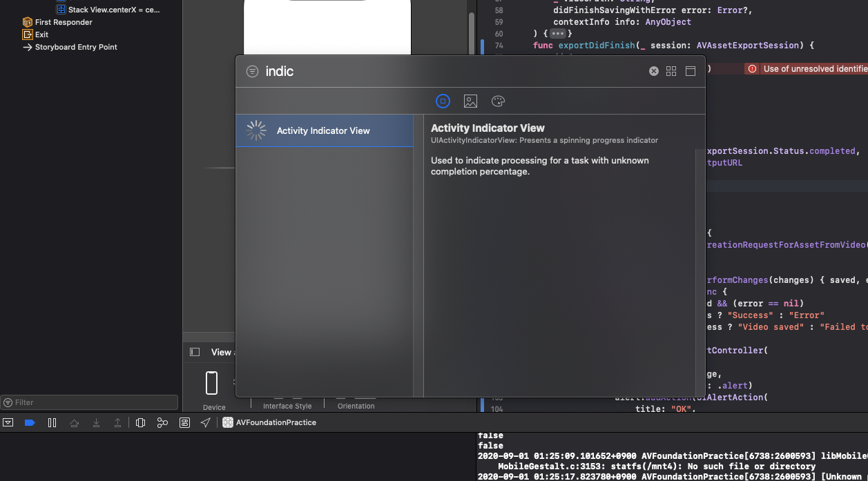The image size is (868, 481).
Task: Select Stack View.centerX constraint in outline
Action: pos(114,10)
